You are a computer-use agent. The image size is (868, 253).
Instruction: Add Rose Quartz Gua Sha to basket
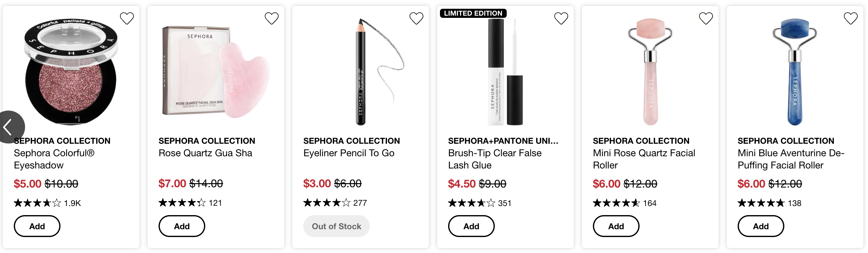coord(182,226)
